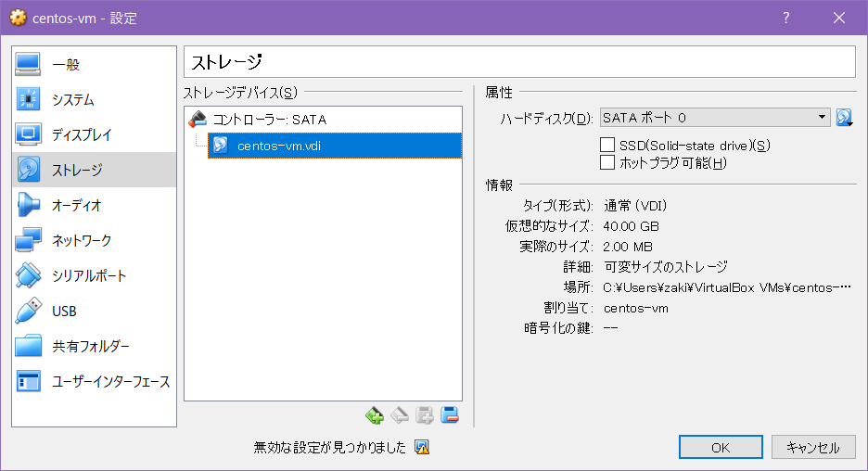Click the serial connector icon next to シリアルポート
This screenshot has width=868, height=471.
(28, 275)
